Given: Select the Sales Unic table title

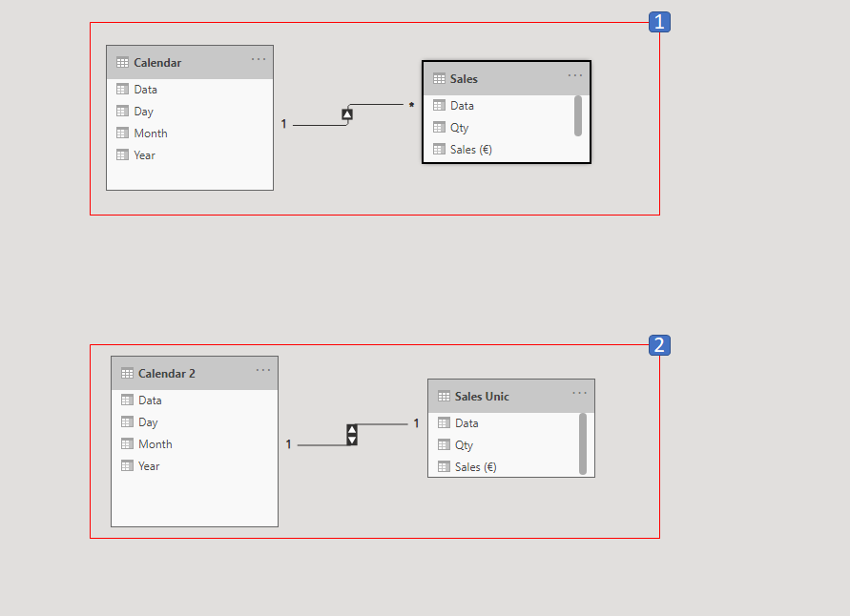Looking at the screenshot, I should coord(482,397).
